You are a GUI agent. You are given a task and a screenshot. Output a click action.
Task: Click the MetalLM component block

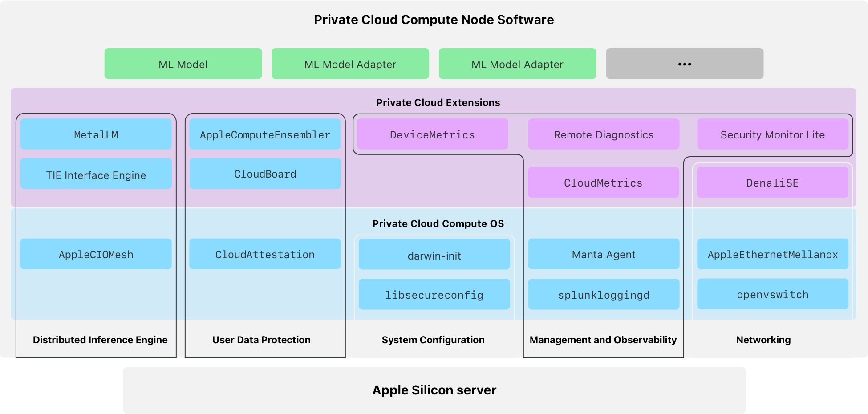pos(96,134)
